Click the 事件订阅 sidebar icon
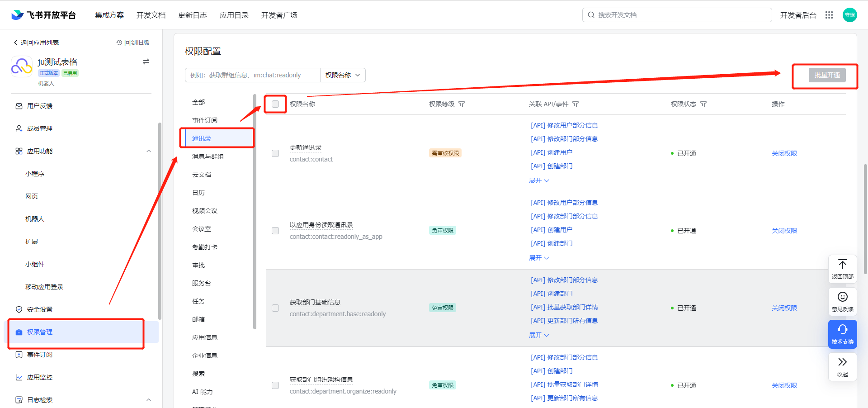 (19, 355)
